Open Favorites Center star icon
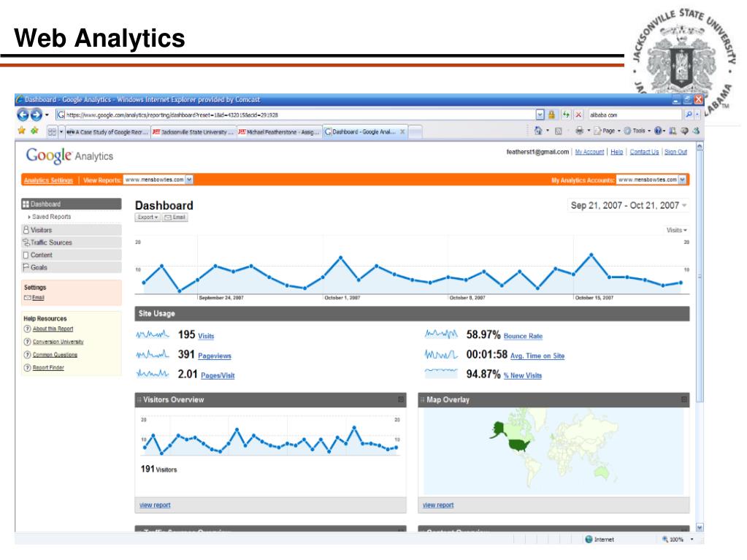The width and height of the screenshot is (747, 560). tap(21, 131)
